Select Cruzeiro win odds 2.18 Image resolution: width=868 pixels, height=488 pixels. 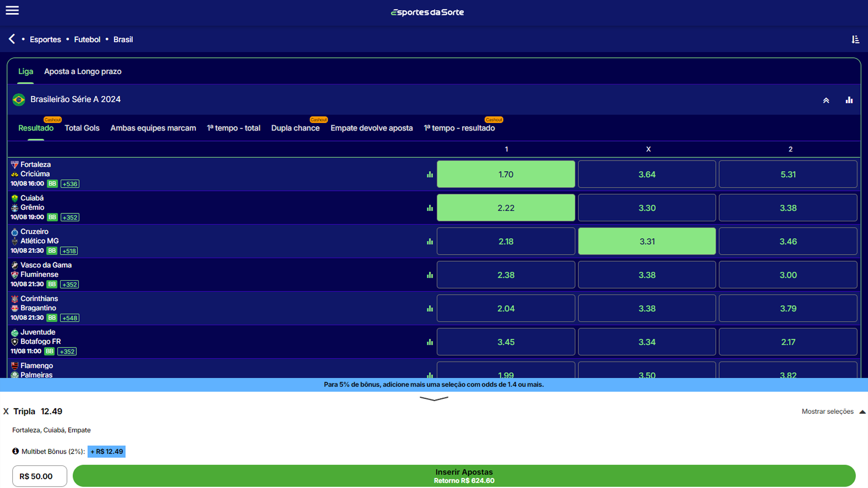506,241
